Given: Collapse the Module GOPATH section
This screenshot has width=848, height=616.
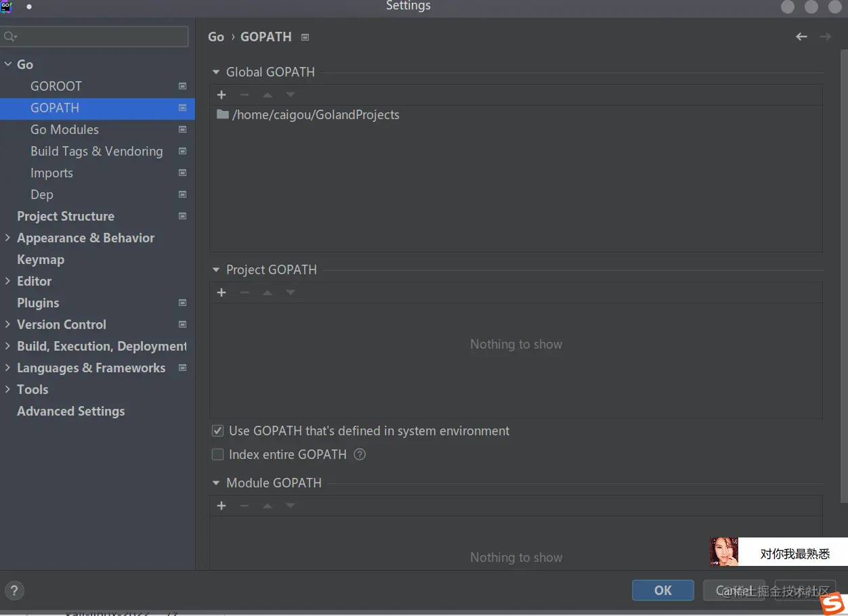Looking at the screenshot, I should pos(216,483).
